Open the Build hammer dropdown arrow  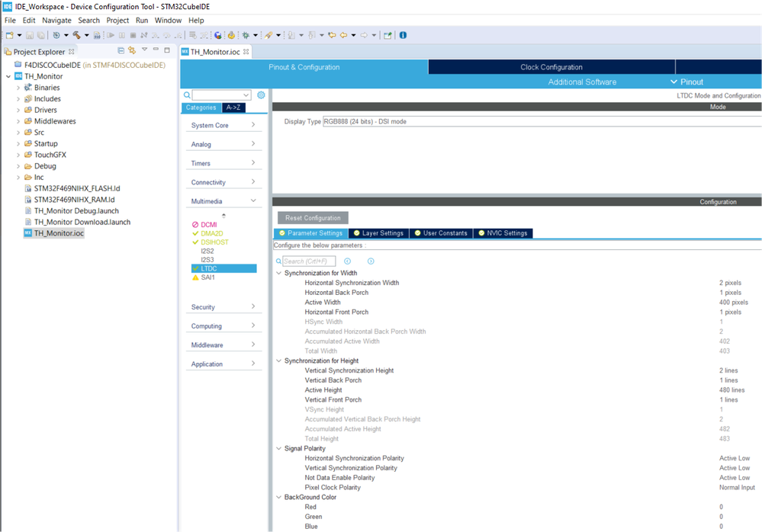pyautogui.click(x=86, y=35)
